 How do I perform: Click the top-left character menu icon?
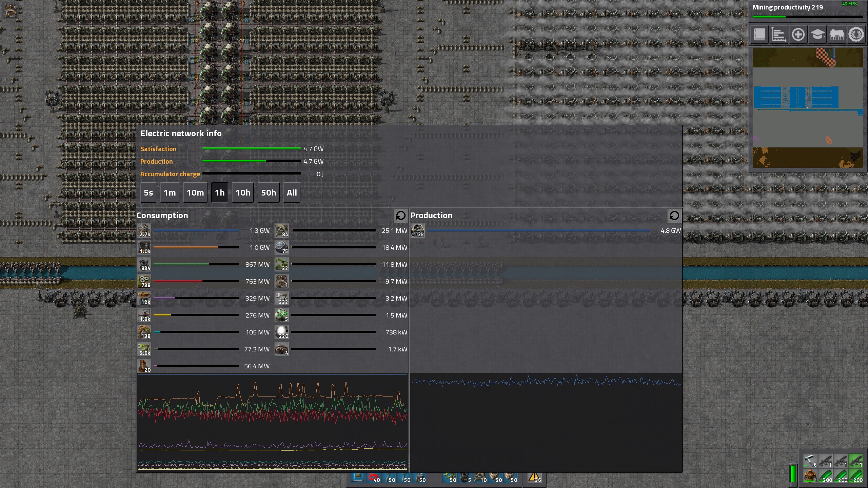point(10,11)
